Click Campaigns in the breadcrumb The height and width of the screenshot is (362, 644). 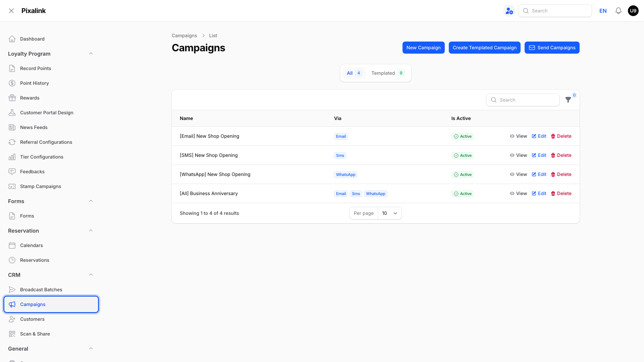click(184, 36)
